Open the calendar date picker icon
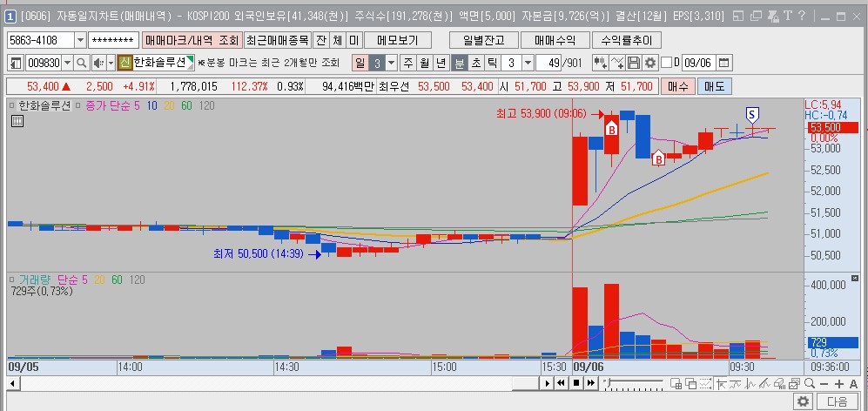This screenshot has height=411, width=868. 724,63
